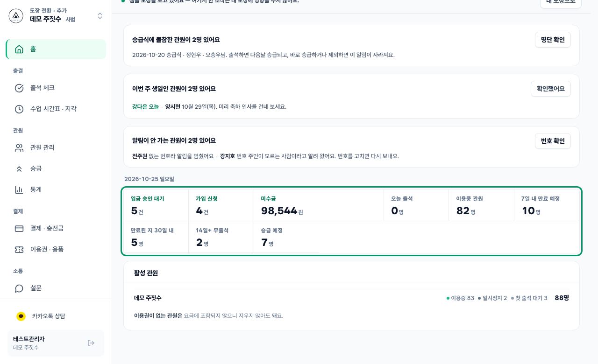Open 설문 label in sidebar
This screenshot has height=364, width=598.
(x=36, y=288)
